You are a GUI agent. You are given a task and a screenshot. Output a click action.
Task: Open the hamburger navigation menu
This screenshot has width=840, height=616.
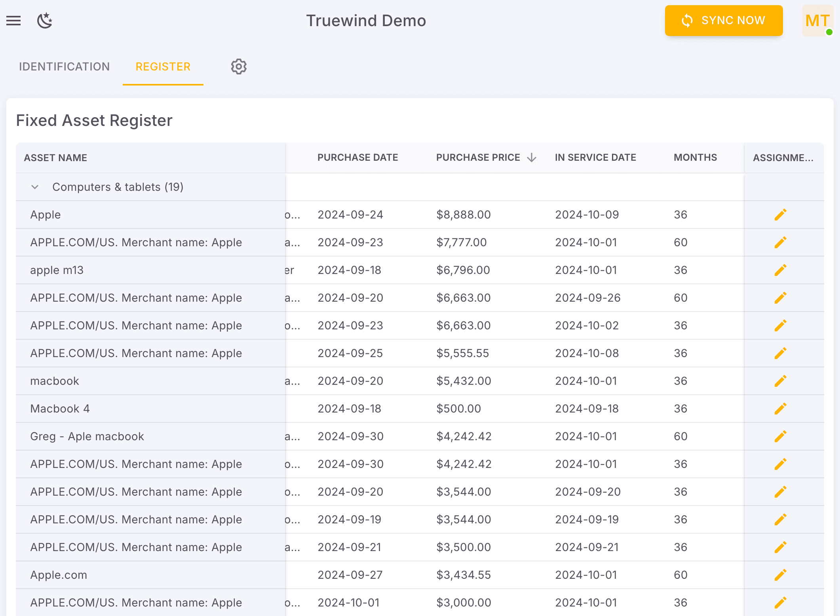tap(13, 21)
